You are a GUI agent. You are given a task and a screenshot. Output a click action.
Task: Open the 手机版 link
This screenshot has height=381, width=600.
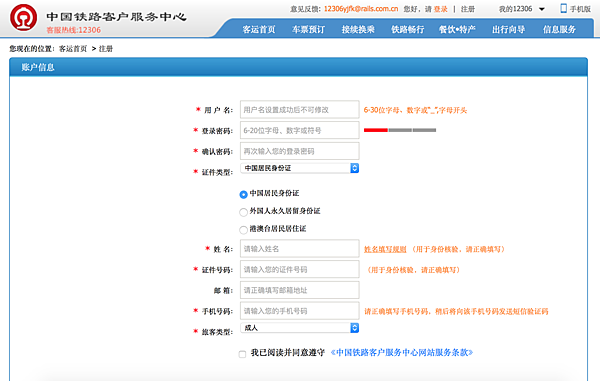pos(580,9)
